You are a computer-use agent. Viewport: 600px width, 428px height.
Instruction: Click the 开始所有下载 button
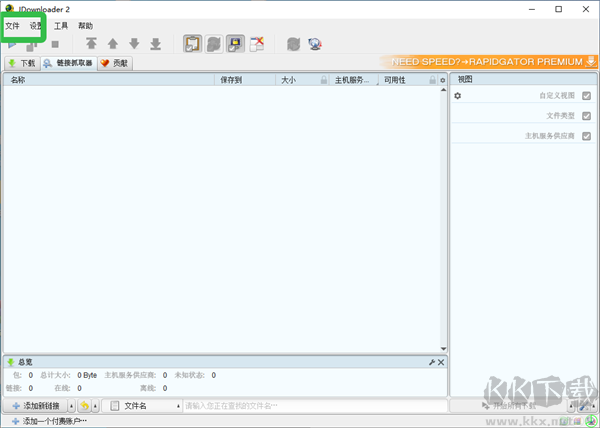[x=509, y=406]
